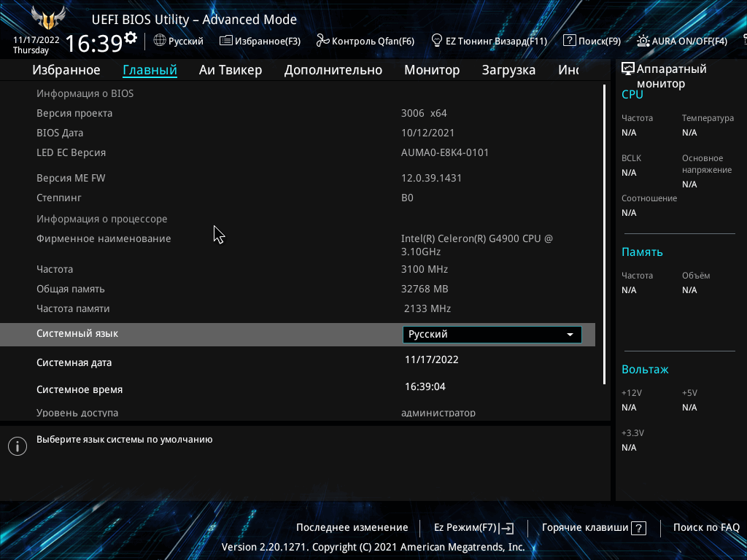This screenshot has height=560, width=747.
Task: Switch to the Загрузка tab
Action: point(508,70)
